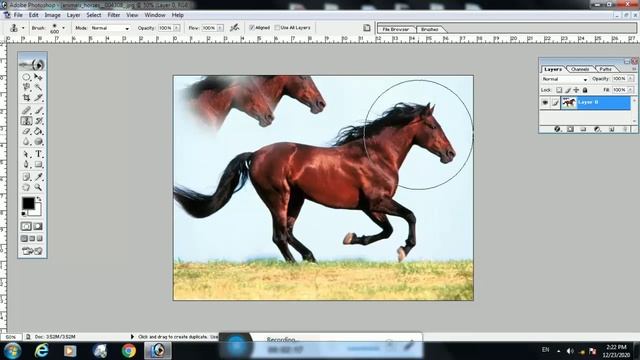Open options bar Opacity slider arrow
Image resolution: width=640 pixels, height=360 pixels.
pyautogui.click(x=177, y=28)
